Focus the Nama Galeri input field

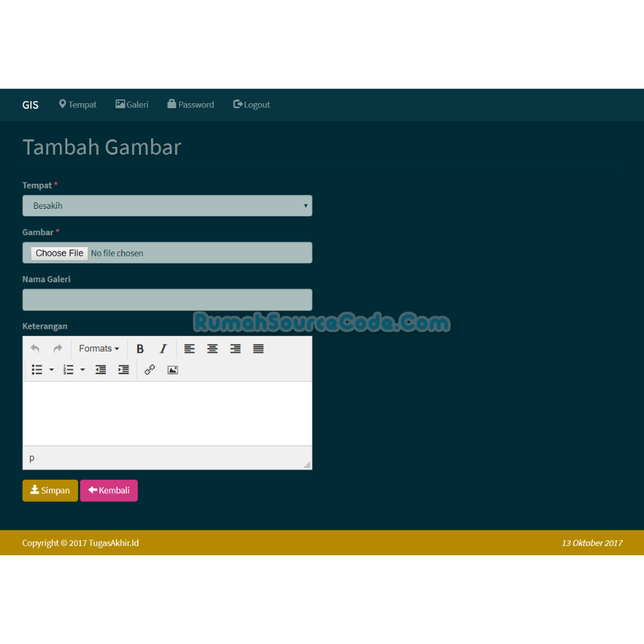pyautogui.click(x=167, y=300)
